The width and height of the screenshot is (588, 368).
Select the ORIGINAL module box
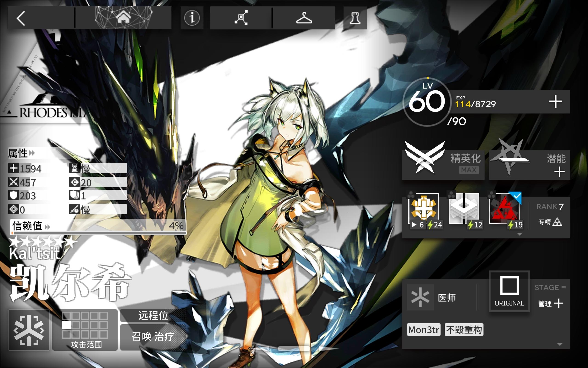pyautogui.click(x=509, y=291)
